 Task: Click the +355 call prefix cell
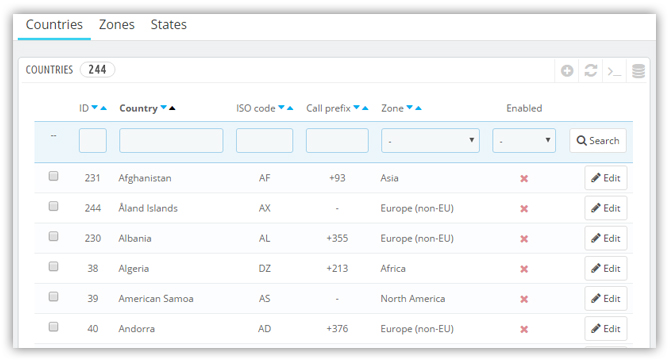(337, 238)
